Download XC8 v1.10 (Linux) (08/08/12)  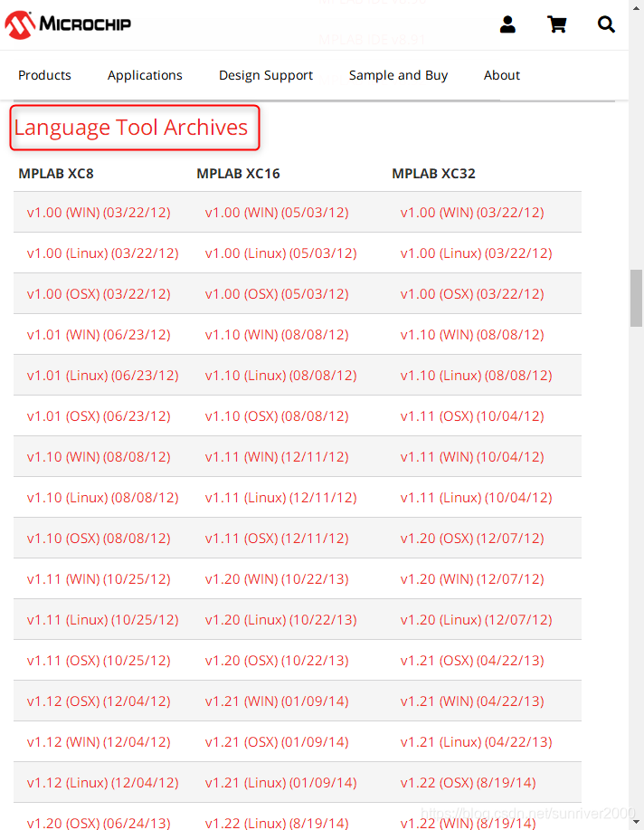coord(102,498)
